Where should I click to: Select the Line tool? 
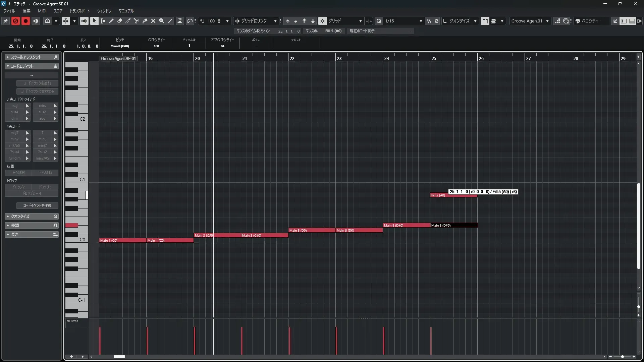point(170,21)
